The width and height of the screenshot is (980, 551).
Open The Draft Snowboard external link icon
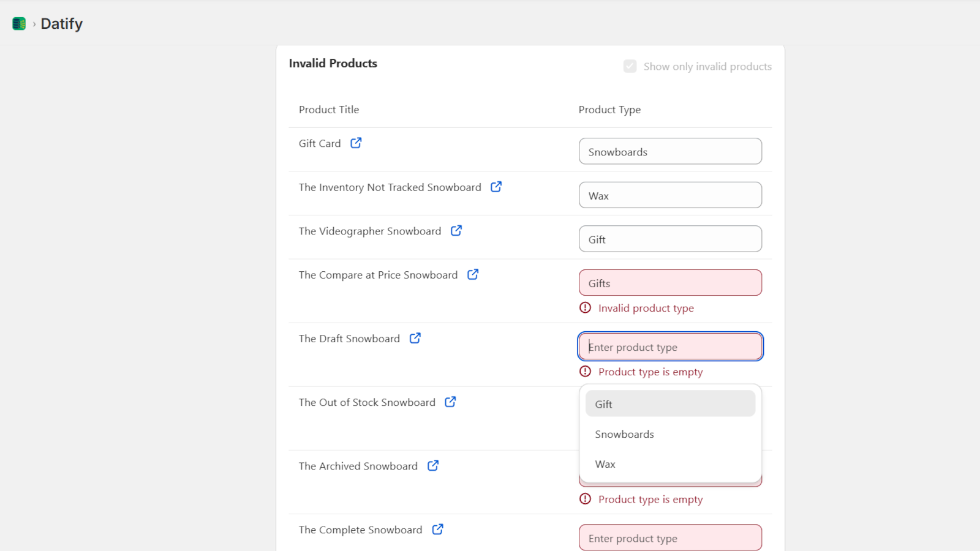(415, 338)
